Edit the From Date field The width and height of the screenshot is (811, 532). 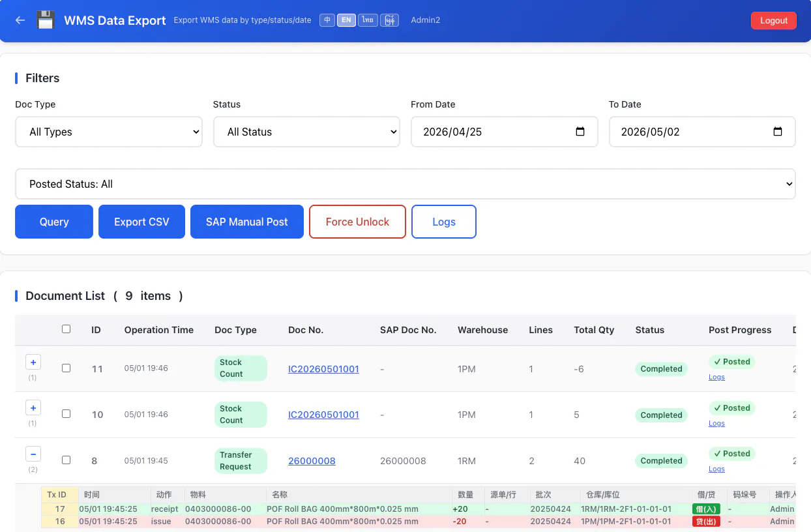tap(505, 132)
